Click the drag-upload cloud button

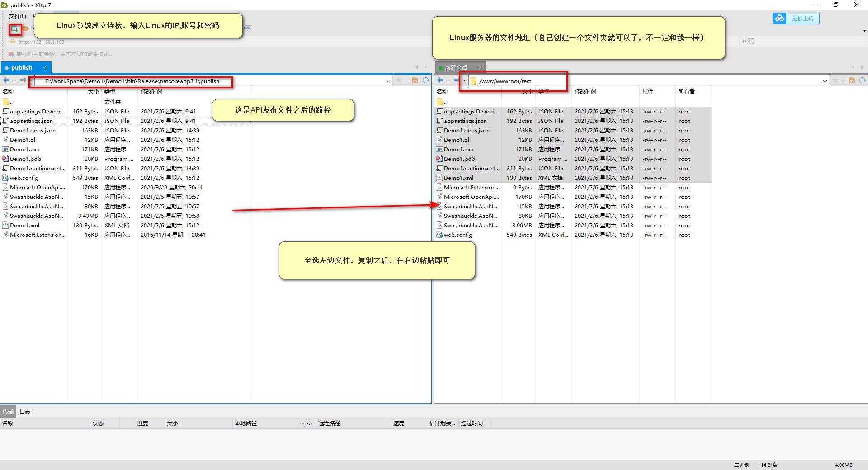[x=796, y=19]
